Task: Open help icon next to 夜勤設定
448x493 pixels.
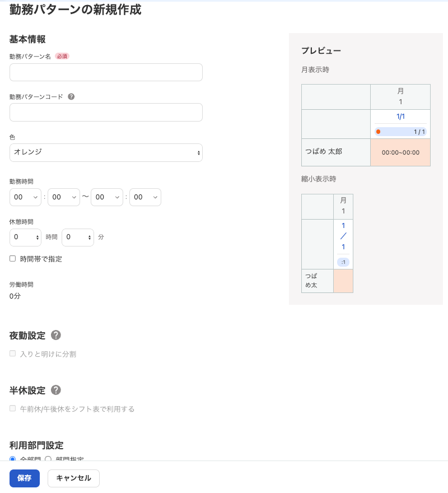Action: [x=56, y=335]
